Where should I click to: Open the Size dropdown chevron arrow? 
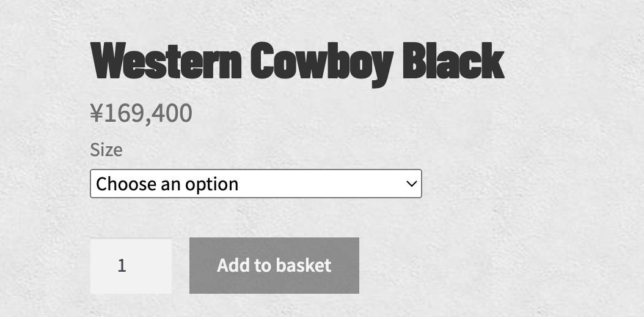(x=412, y=184)
